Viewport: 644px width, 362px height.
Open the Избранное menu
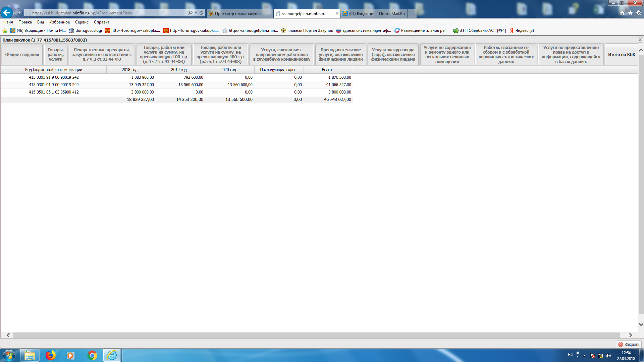pyautogui.click(x=59, y=22)
